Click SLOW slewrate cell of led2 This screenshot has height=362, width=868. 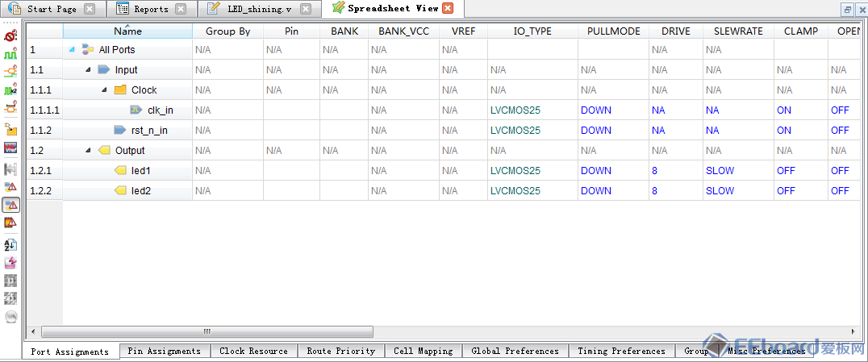tap(738, 191)
